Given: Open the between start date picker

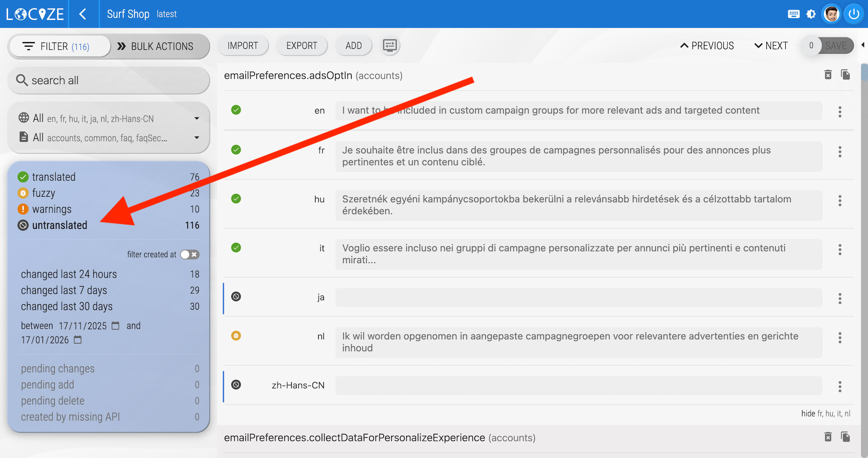Looking at the screenshot, I should coord(116,326).
